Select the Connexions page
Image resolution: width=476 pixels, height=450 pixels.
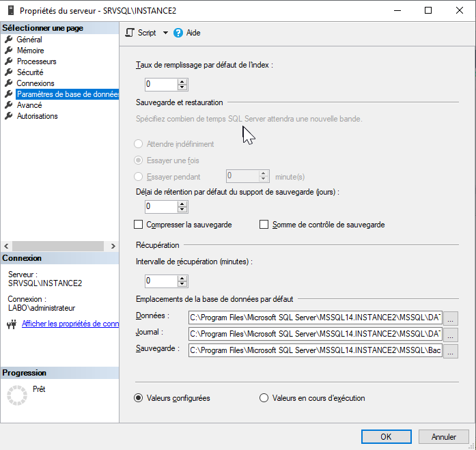click(x=35, y=83)
